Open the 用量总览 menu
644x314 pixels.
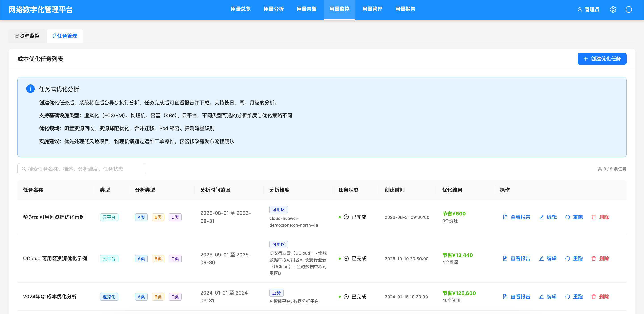(x=241, y=9)
